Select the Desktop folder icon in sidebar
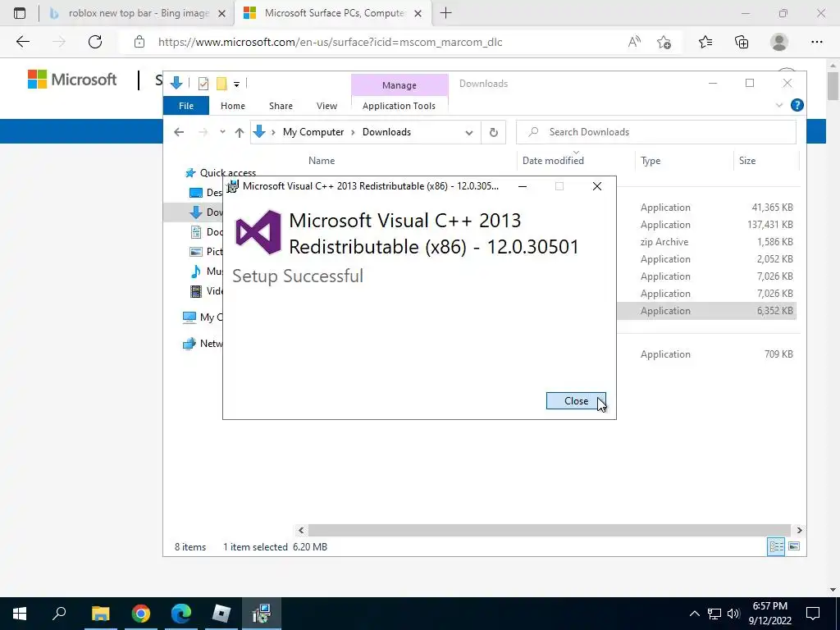The height and width of the screenshot is (630, 840). pos(196,192)
